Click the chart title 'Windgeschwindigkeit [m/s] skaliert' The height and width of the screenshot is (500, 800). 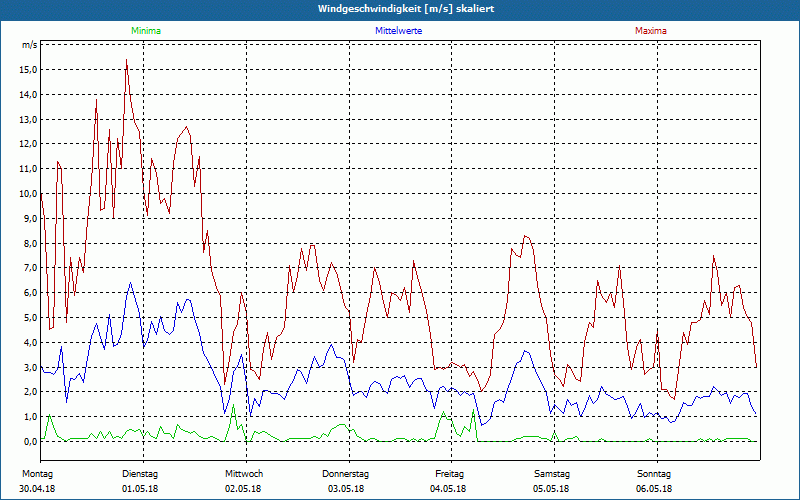pyautogui.click(x=406, y=9)
